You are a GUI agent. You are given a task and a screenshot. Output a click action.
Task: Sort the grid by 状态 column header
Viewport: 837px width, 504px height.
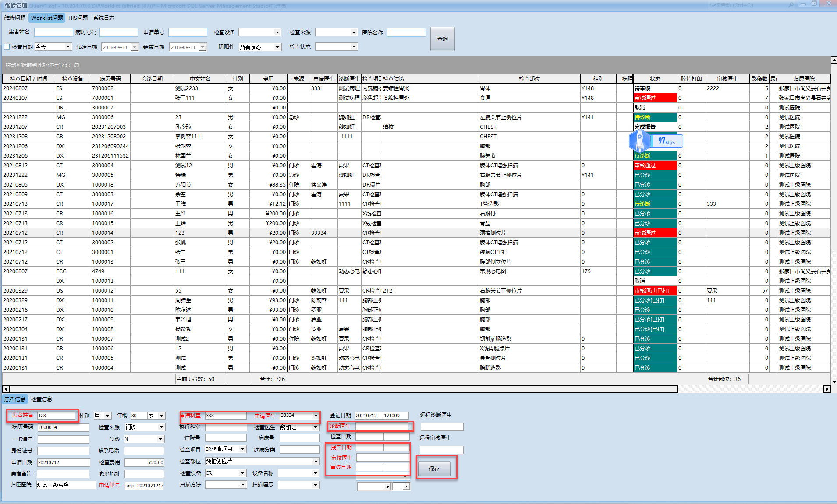tap(655, 79)
